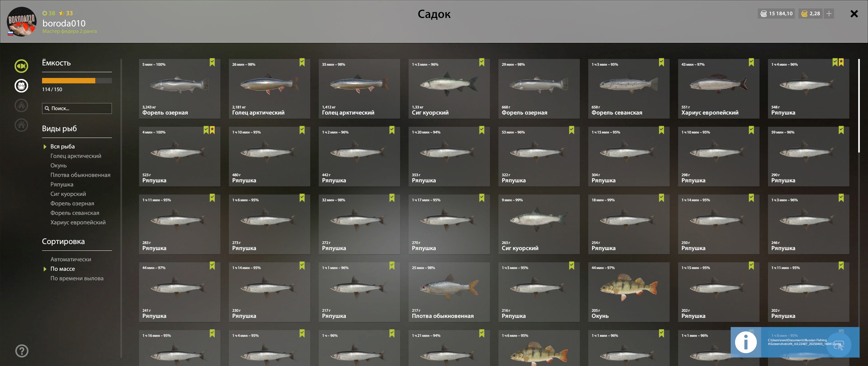Click the Поиск search field

tap(77, 108)
